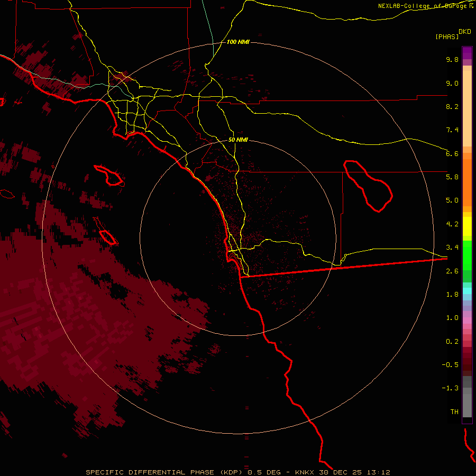Click the 5.0 scale label
Screen dimensions: 476x476
point(452,200)
